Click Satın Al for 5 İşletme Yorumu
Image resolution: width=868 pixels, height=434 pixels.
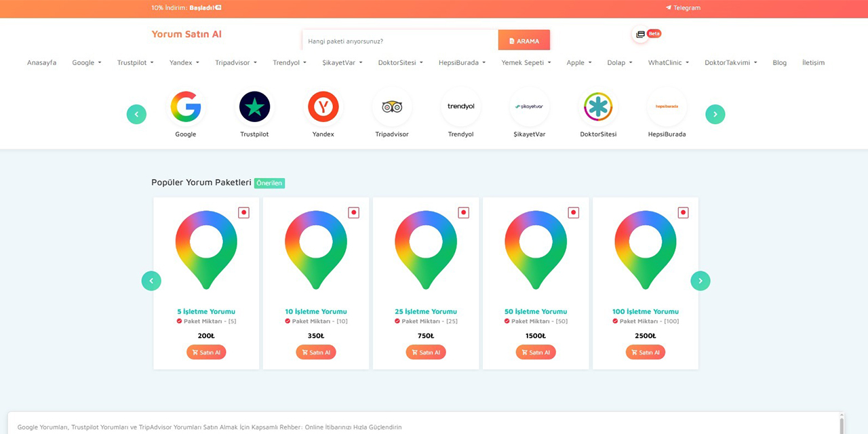coord(206,353)
